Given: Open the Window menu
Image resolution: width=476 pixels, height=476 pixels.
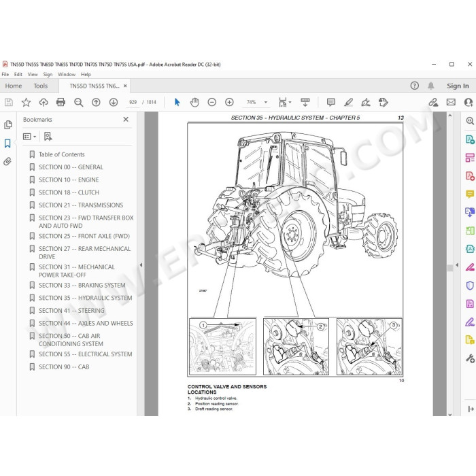Looking at the screenshot, I should coord(67,74).
